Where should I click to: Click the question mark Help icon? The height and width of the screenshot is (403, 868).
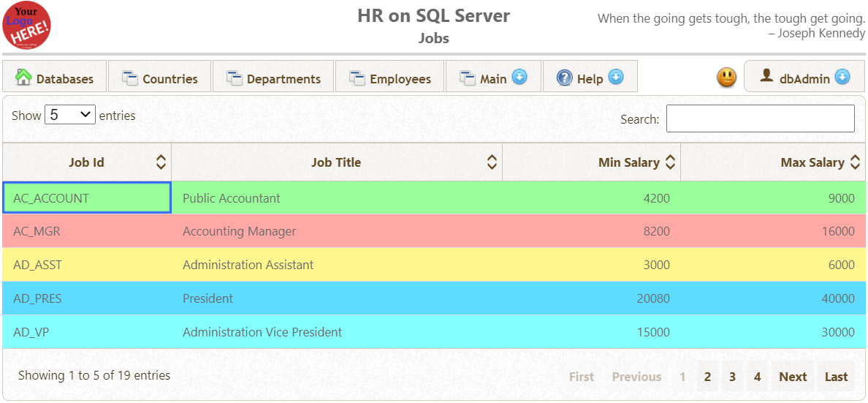pyautogui.click(x=564, y=78)
